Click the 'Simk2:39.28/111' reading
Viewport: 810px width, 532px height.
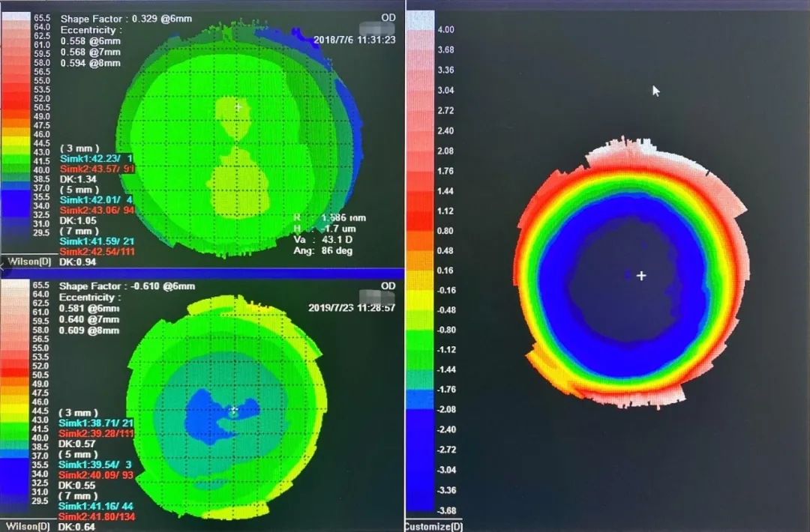96,433
